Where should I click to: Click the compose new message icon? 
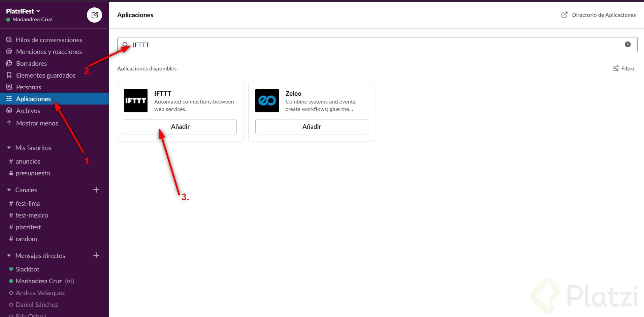[95, 15]
